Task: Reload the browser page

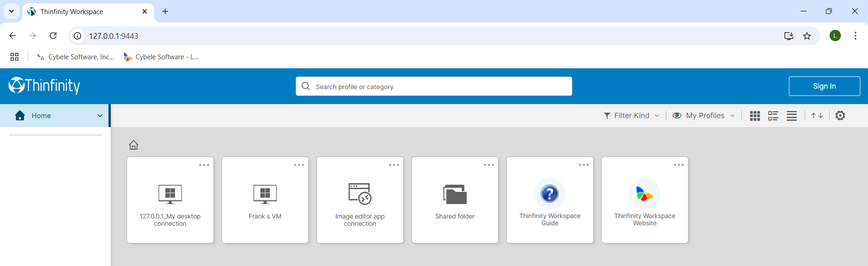Action: pos(53,36)
